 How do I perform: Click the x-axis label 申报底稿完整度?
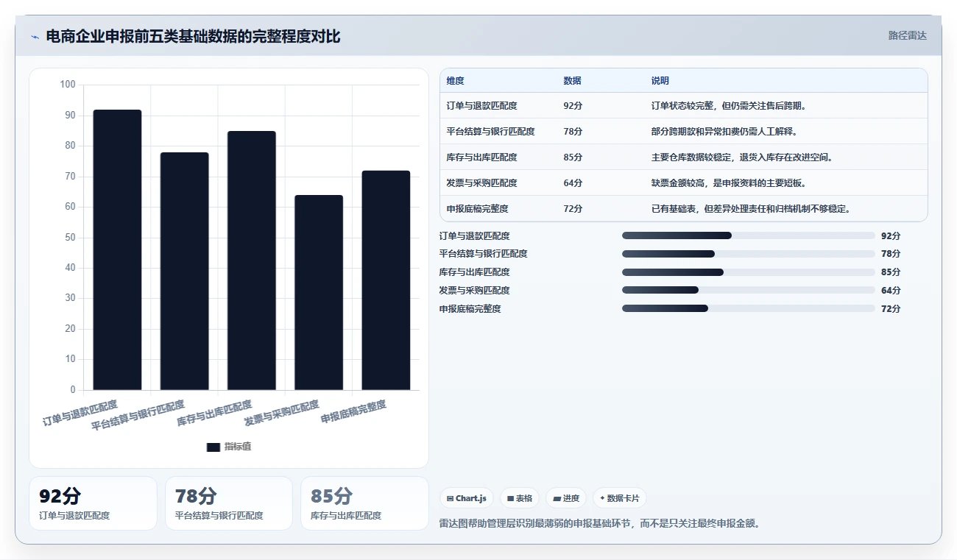pos(354,412)
